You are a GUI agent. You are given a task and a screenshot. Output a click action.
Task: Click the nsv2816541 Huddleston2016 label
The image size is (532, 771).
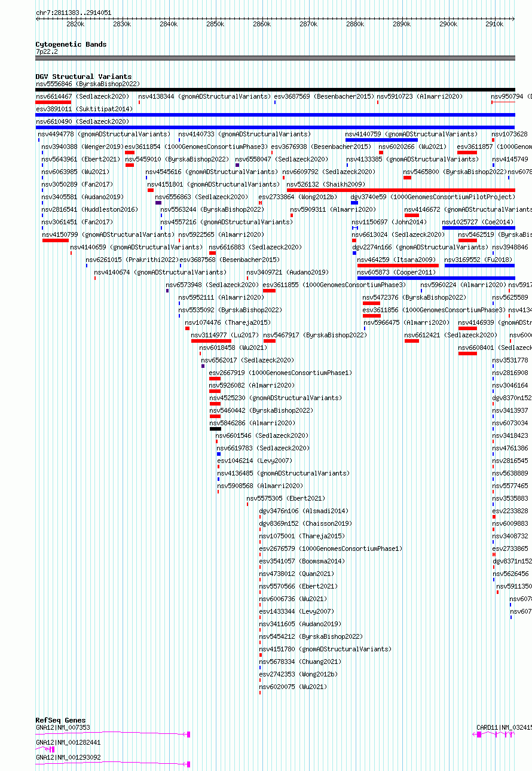(x=90, y=209)
